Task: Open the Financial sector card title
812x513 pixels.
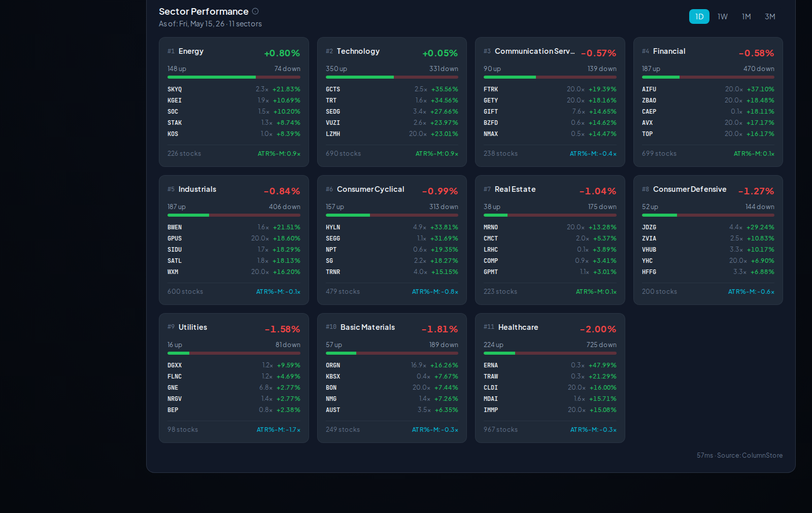Action: 669,51
